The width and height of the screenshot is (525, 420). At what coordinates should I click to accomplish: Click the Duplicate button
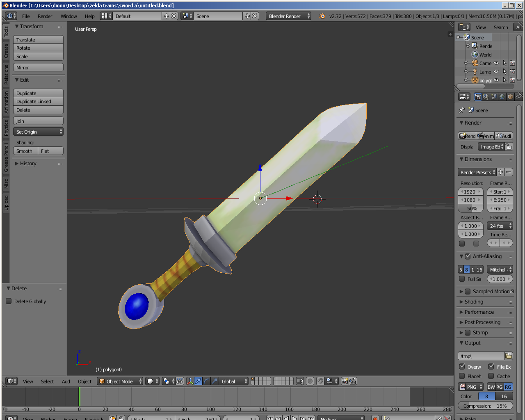coord(38,93)
